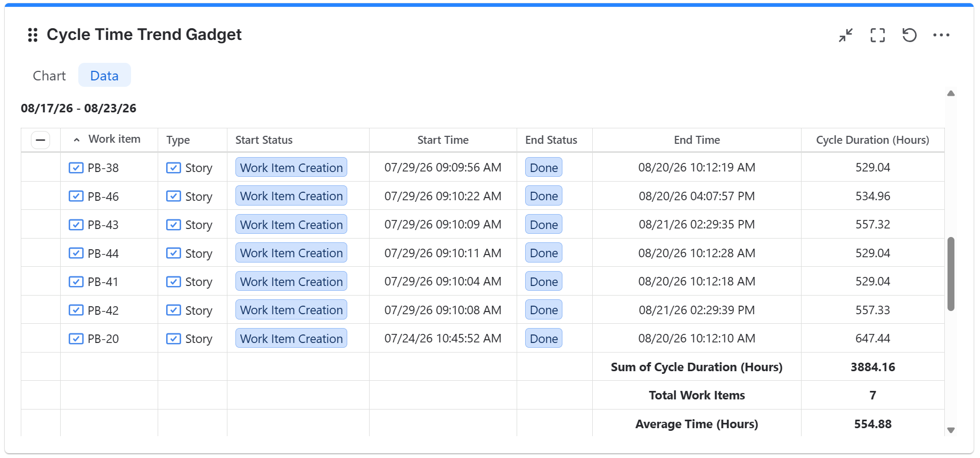Click the Total Work Items label
Viewport: 980px width, 458px height.
click(x=697, y=395)
